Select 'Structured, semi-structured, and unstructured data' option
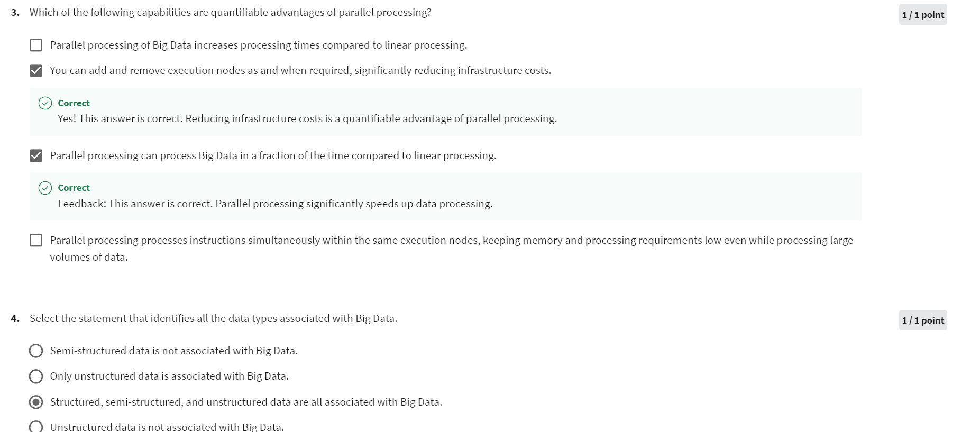Image resolution: width=980 pixels, height=432 pixels. (35, 402)
